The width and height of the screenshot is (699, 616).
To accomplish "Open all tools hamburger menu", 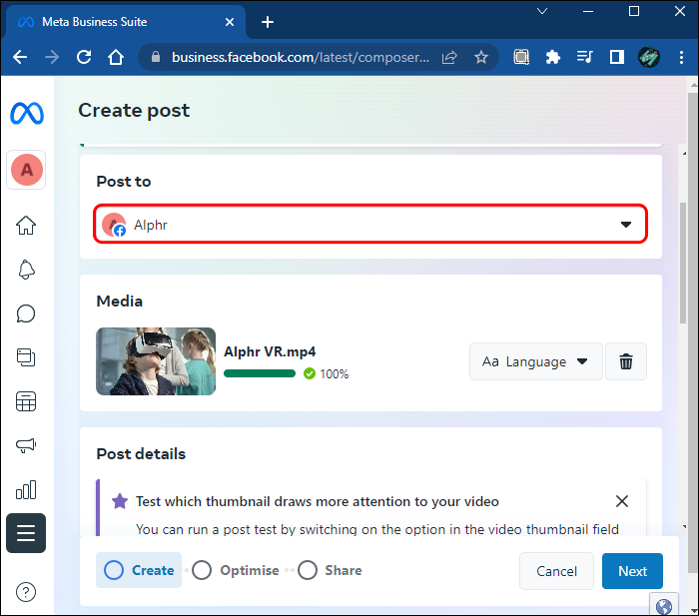I will (x=26, y=533).
